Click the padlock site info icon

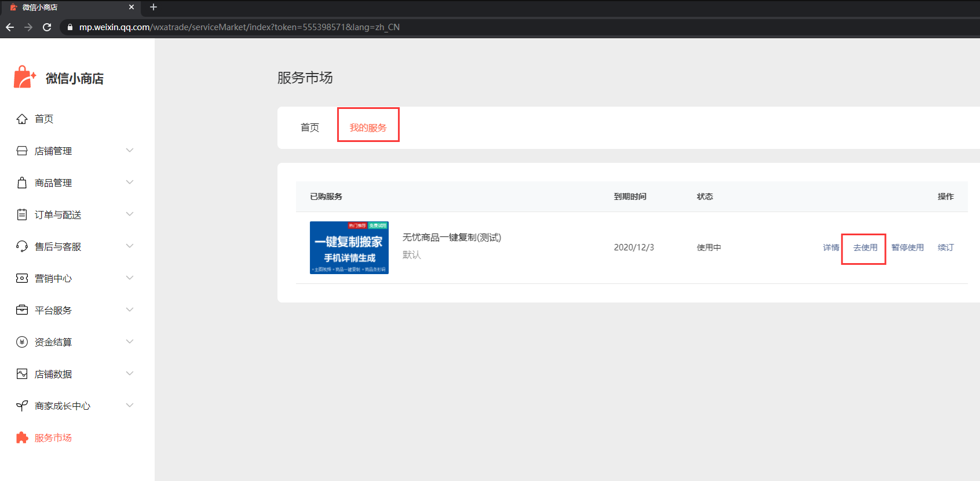tap(70, 27)
